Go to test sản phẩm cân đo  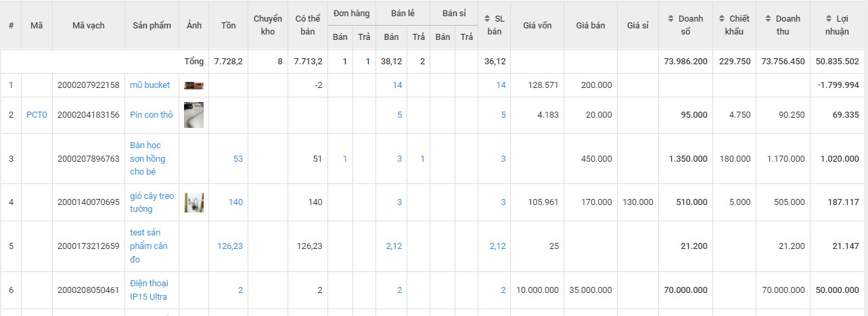[148, 246]
